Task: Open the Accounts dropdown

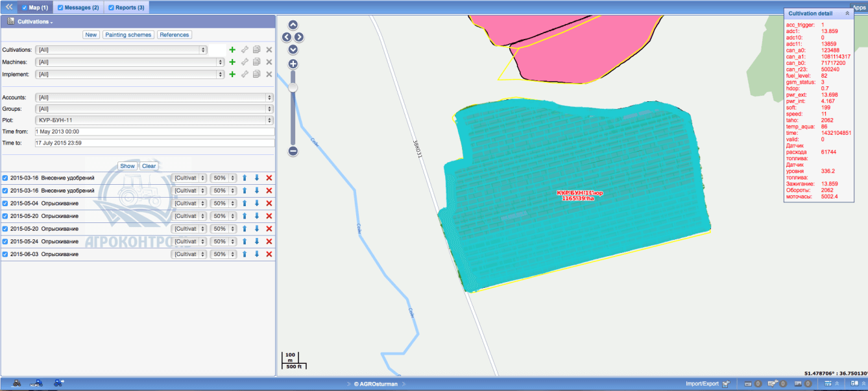Action: click(154, 97)
